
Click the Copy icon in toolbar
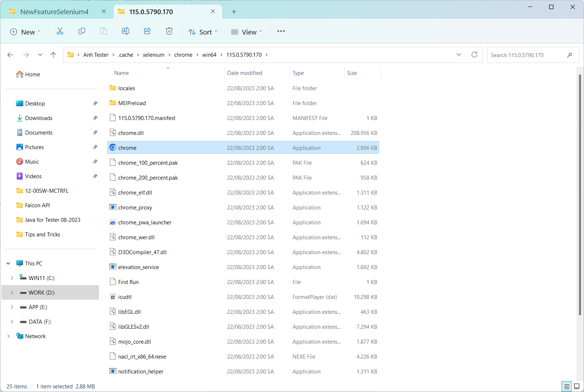click(x=82, y=31)
